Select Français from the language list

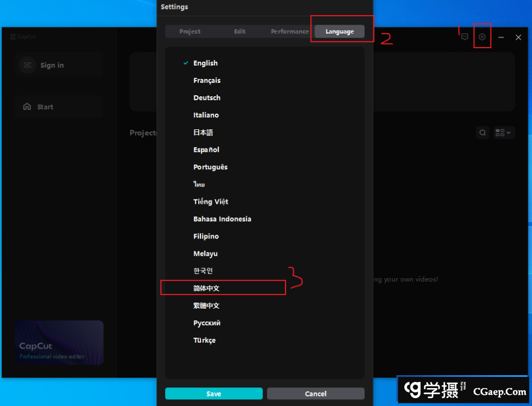click(207, 80)
